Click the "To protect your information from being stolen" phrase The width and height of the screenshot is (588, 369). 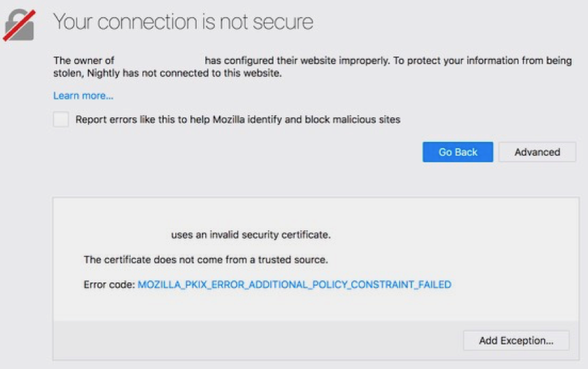477,61
